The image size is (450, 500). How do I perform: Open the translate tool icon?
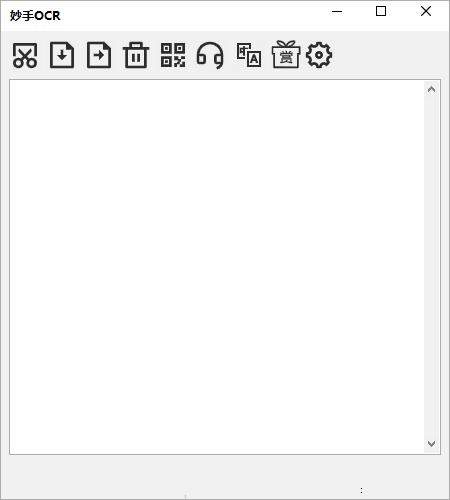click(249, 55)
